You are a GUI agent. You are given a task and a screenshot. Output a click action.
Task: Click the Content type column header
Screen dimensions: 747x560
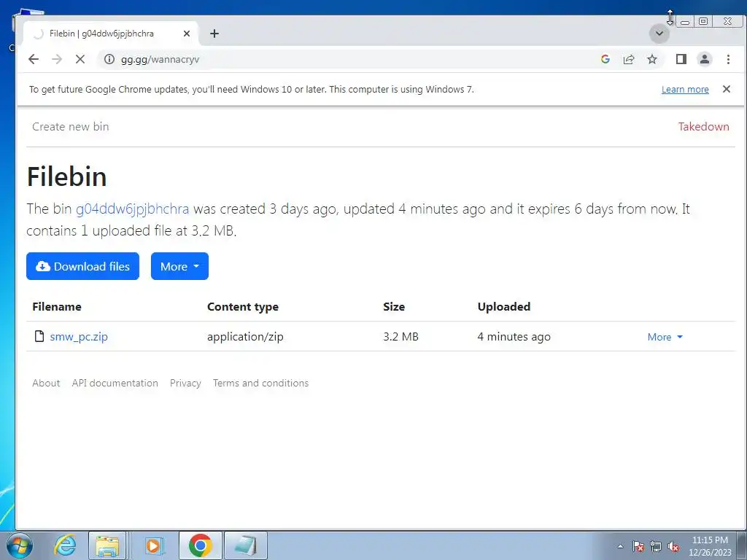tap(243, 307)
